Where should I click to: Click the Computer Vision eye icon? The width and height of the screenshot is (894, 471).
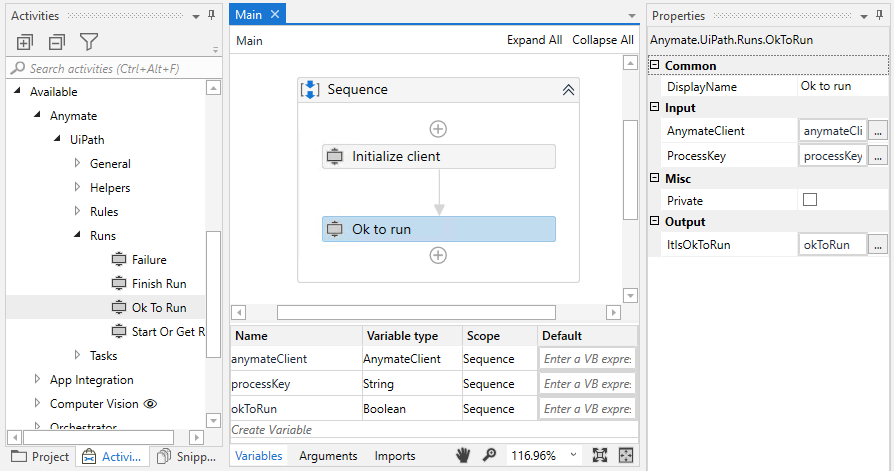150,404
